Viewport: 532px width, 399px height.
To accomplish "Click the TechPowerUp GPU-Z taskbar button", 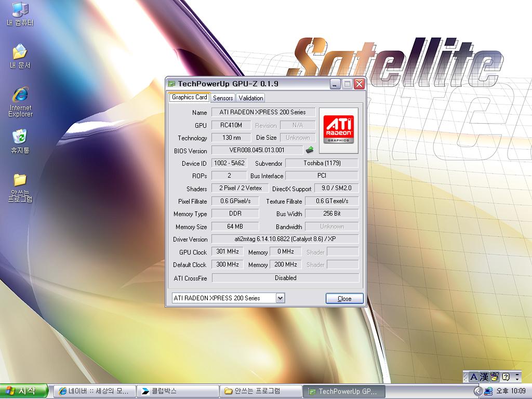I will 344,391.
